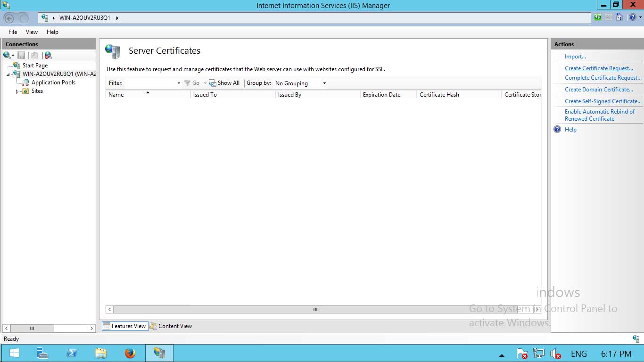Select the WIN-A2OUV2RU3Q1 server node
644x362 pixels.
(x=59, y=74)
